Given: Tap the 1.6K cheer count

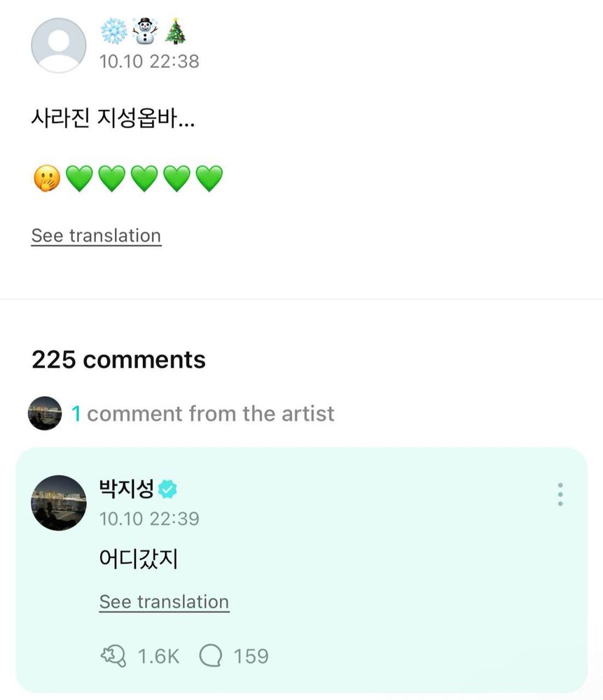Looking at the screenshot, I should [x=158, y=656].
